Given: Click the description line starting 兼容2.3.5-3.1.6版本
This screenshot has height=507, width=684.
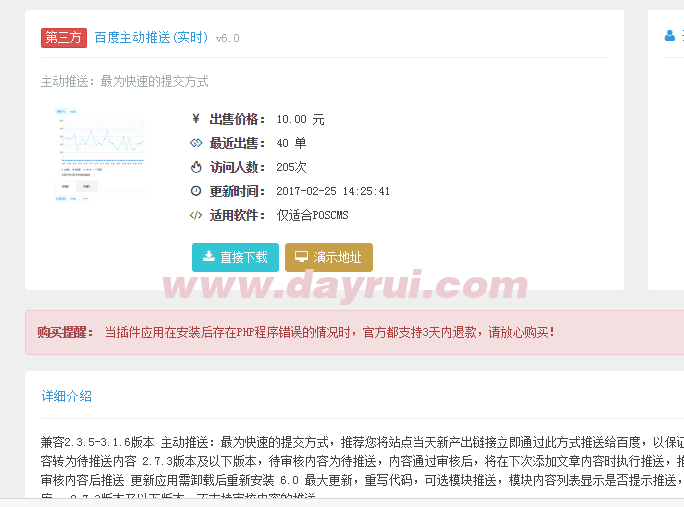Looking at the screenshot, I should (362, 442).
